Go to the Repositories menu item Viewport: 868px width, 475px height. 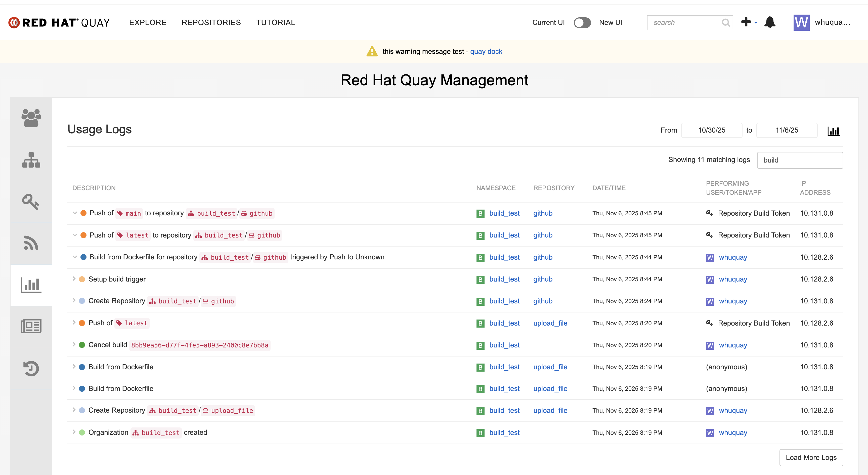pyautogui.click(x=211, y=23)
